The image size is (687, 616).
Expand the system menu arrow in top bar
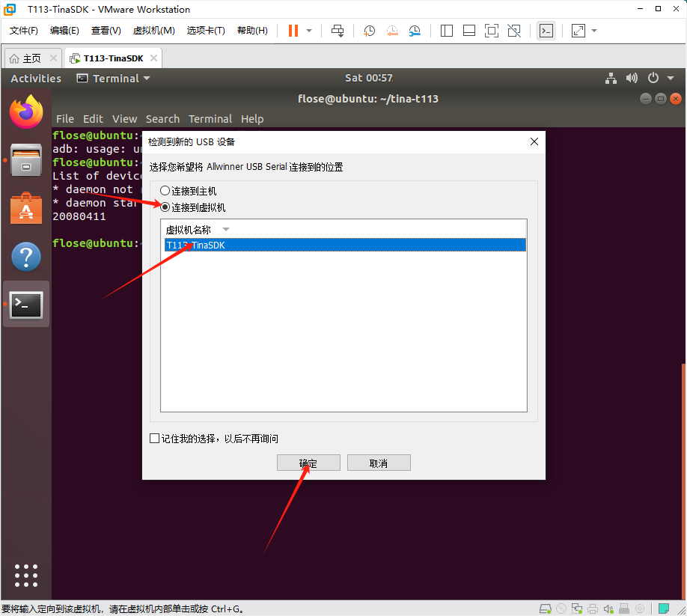coord(671,79)
